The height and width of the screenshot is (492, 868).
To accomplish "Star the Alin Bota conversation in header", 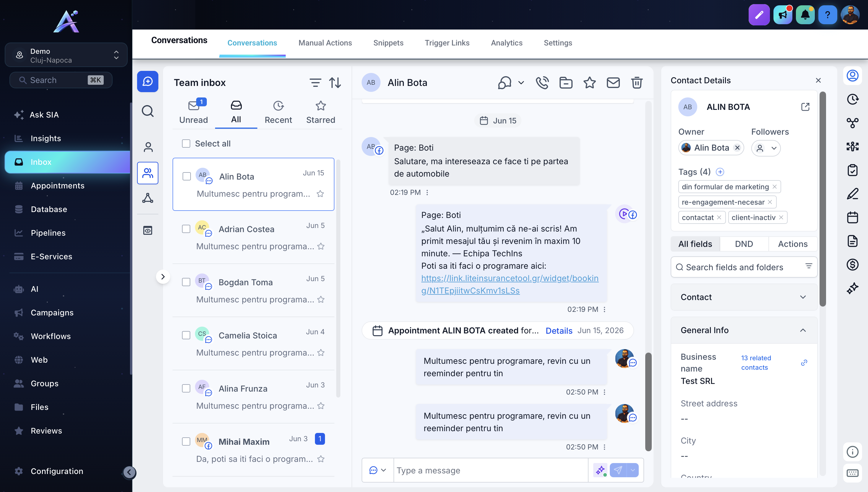I will click(x=589, y=82).
